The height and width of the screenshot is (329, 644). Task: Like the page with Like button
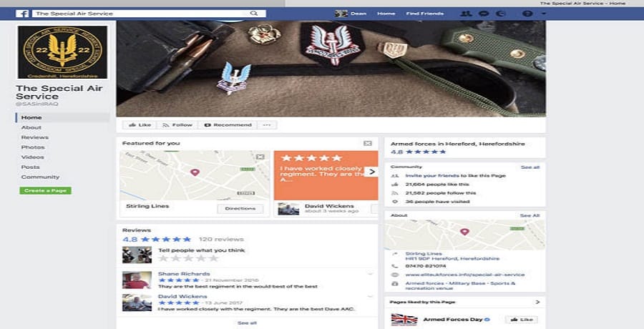140,125
